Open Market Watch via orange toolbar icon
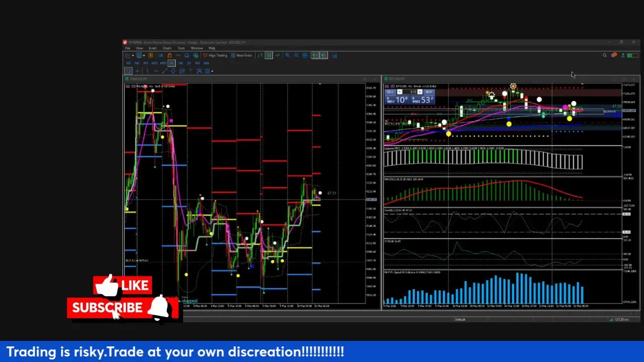Image resolution: width=644 pixels, height=362 pixels. point(150,55)
